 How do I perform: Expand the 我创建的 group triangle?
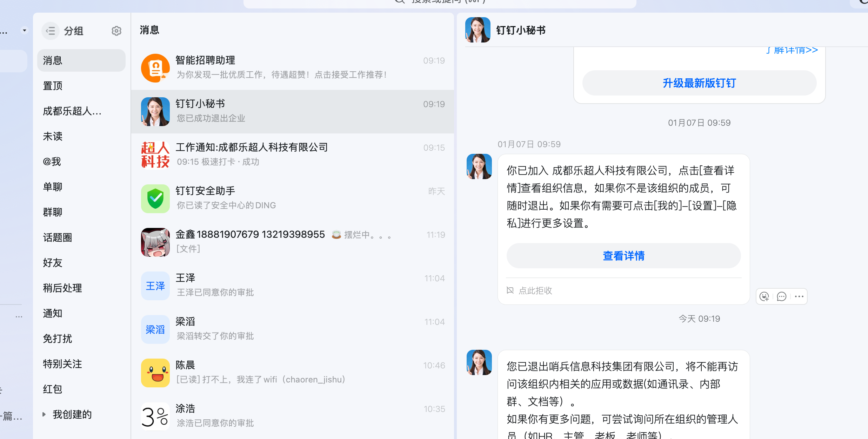point(44,414)
